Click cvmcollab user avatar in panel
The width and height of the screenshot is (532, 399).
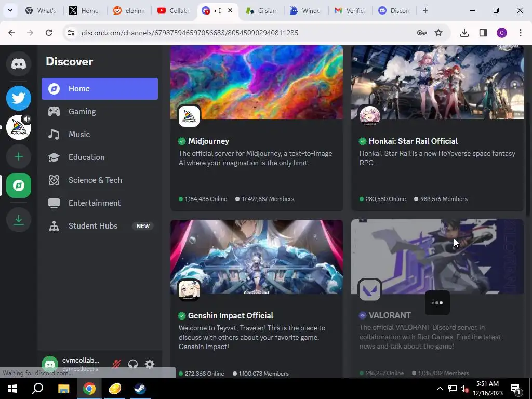coord(50,364)
